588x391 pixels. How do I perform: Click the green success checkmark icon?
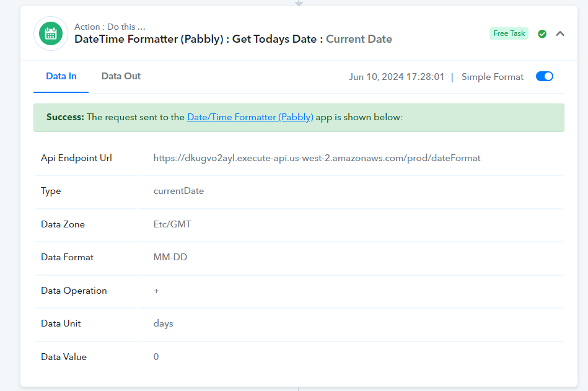pos(542,33)
